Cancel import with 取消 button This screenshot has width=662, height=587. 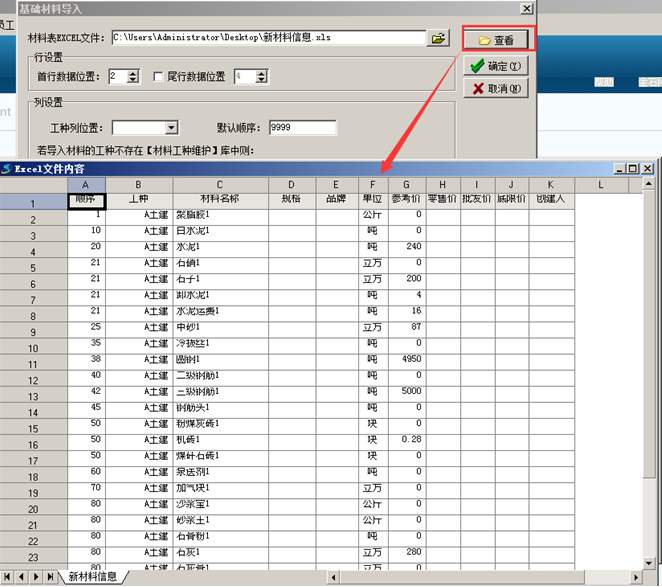point(496,89)
